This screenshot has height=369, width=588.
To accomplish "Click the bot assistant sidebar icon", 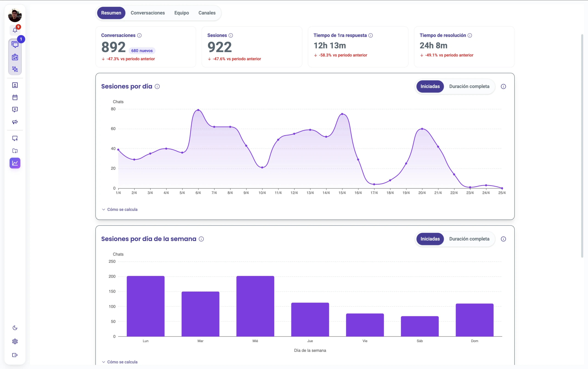I will (15, 57).
